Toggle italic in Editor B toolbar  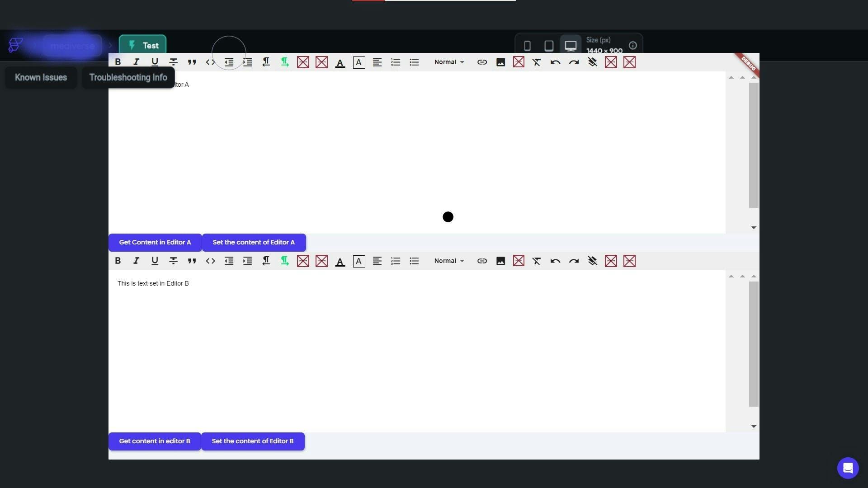(x=136, y=261)
